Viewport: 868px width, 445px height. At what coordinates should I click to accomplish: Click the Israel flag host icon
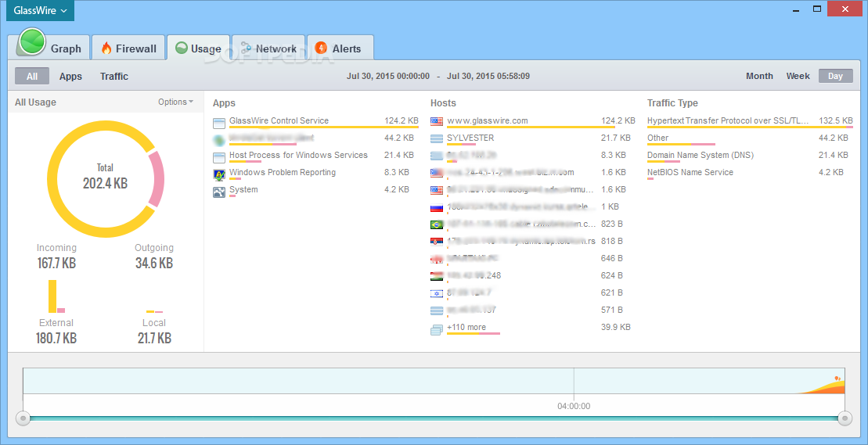[437, 293]
